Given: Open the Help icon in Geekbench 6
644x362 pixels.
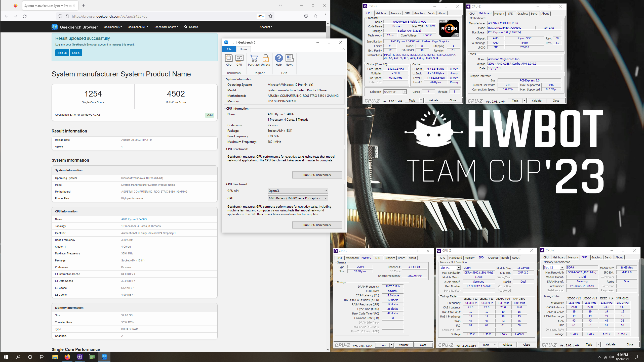Looking at the screenshot, I should point(279,60).
